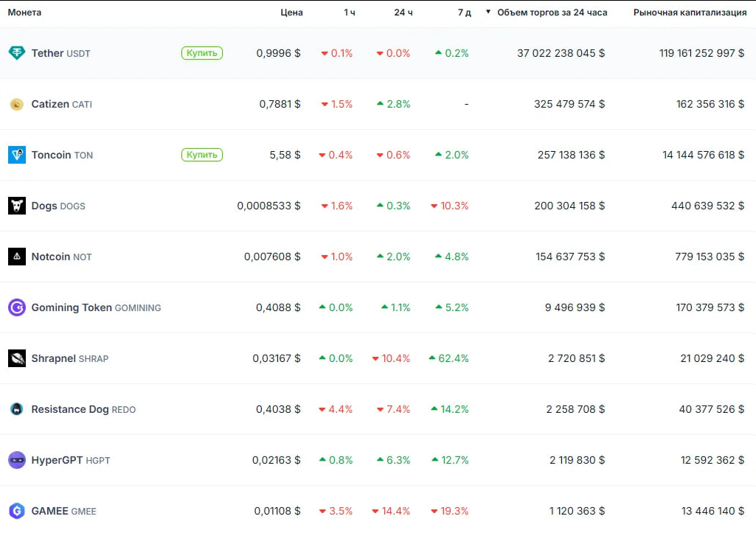Click the Shrapnel logo icon

pos(17,358)
